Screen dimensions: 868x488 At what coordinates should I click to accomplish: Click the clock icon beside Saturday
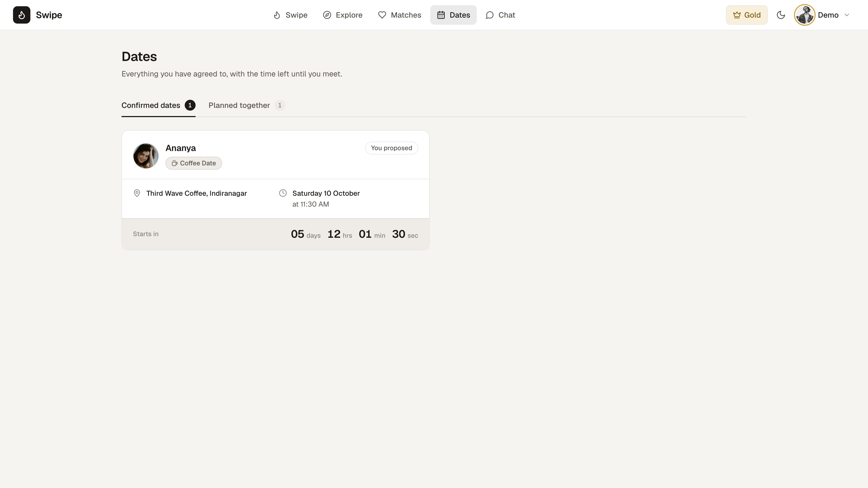coord(283,193)
